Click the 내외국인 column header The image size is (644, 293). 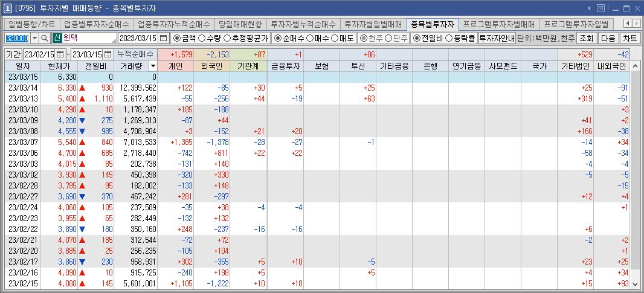click(611, 66)
